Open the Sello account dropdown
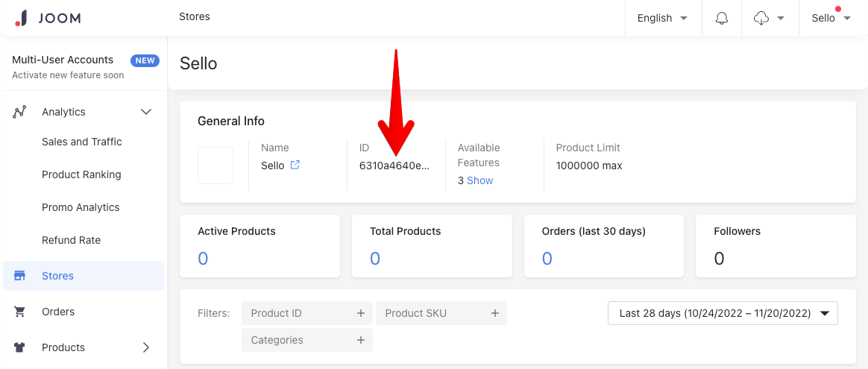Viewport: 868px width, 369px height. 831,18
